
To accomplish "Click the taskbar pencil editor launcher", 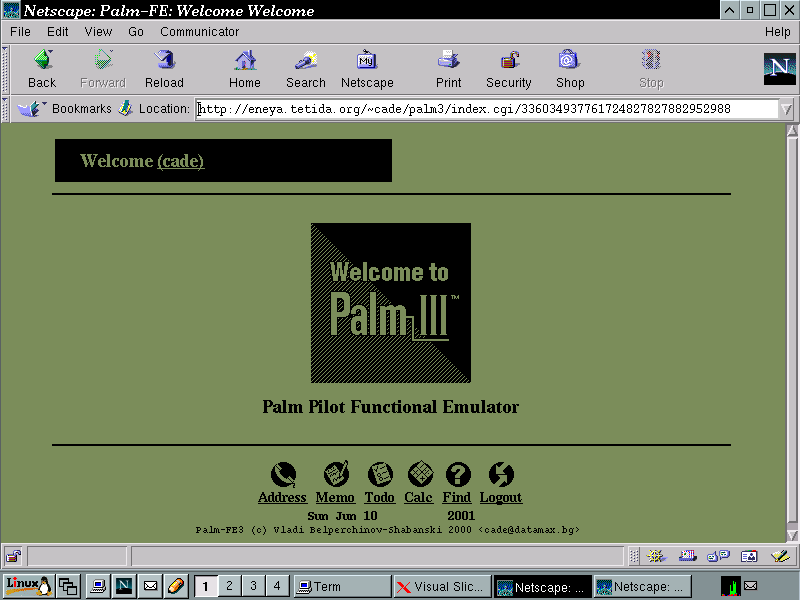I will click(x=176, y=586).
